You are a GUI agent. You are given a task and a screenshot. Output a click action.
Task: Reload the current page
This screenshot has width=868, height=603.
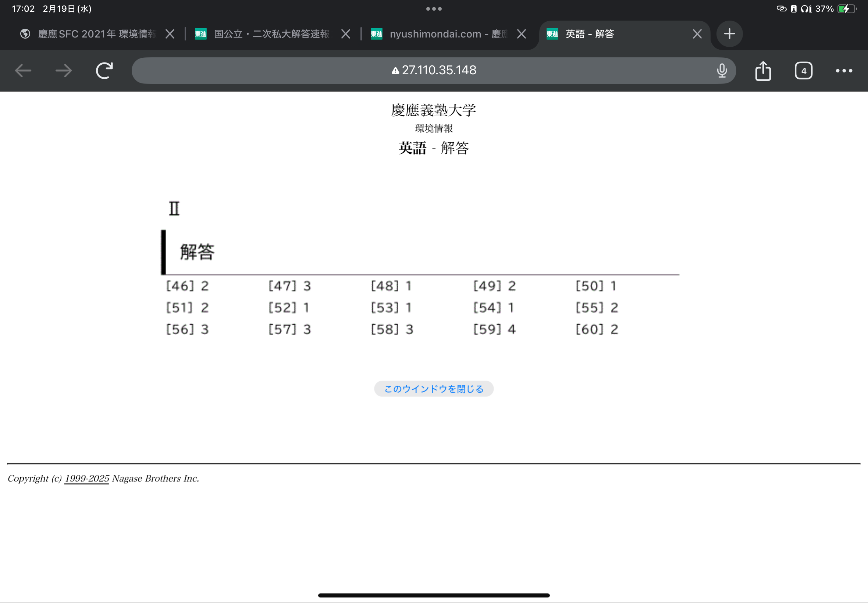coord(104,71)
